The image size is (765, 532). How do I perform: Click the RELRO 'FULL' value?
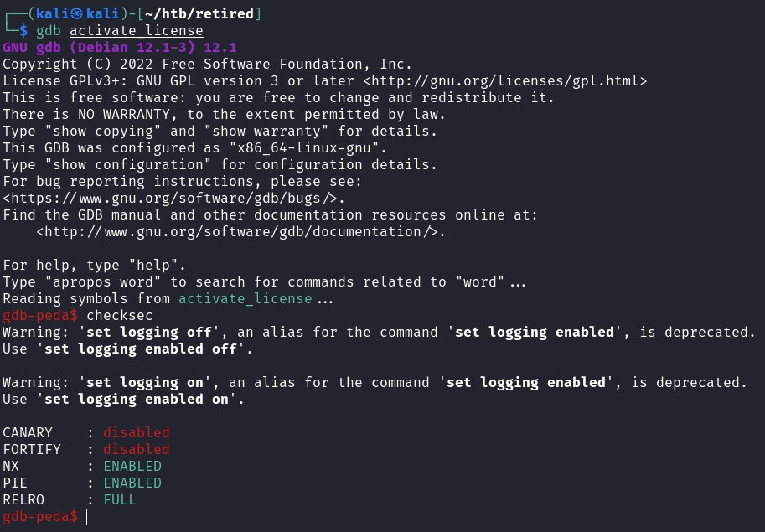pos(119,500)
